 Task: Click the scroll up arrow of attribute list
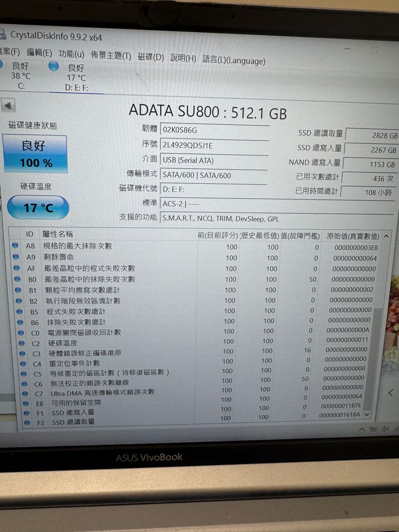pos(386,236)
